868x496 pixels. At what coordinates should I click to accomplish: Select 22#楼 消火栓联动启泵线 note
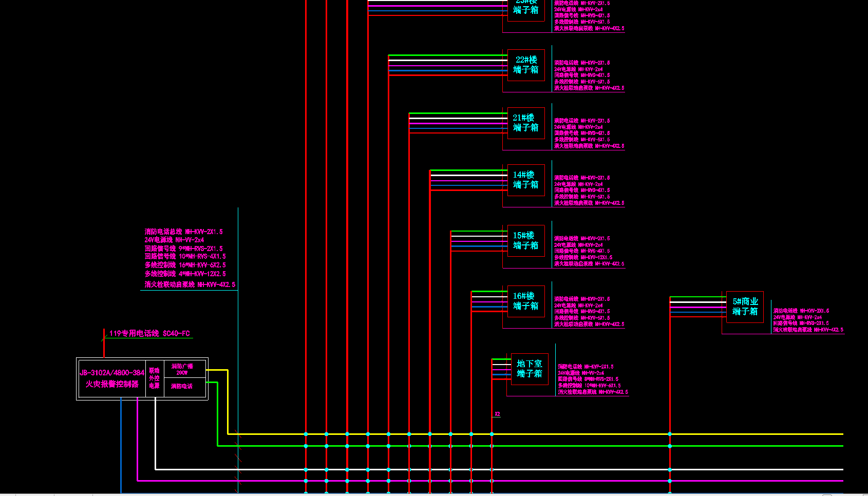(x=589, y=88)
